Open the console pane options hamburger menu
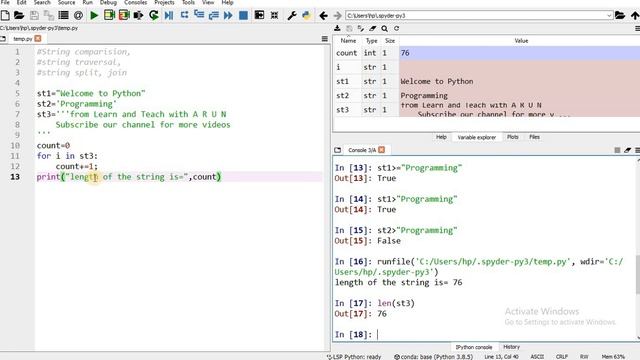 click(x=637, y=150)
